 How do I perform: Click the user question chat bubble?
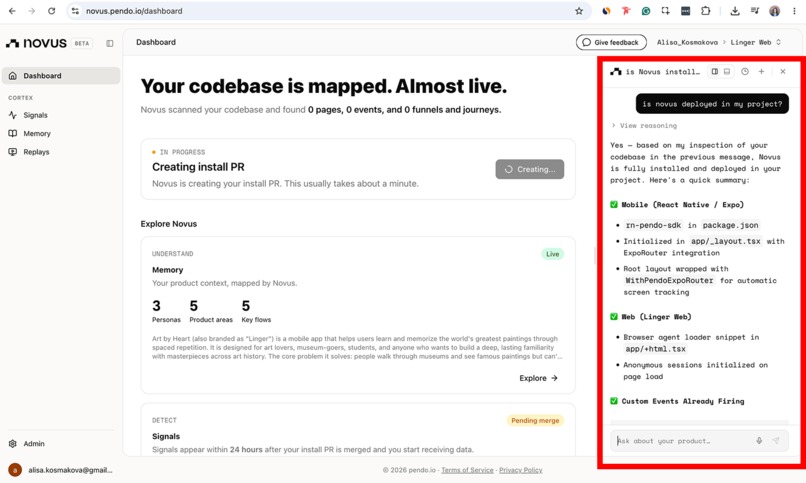coord(712,104)
